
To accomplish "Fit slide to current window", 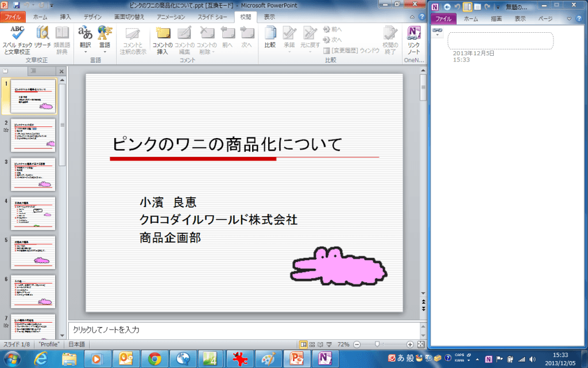I will pos(421,344).
